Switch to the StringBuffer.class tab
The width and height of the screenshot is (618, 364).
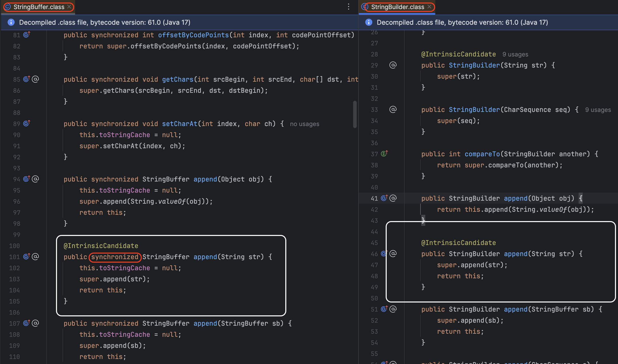39,7
